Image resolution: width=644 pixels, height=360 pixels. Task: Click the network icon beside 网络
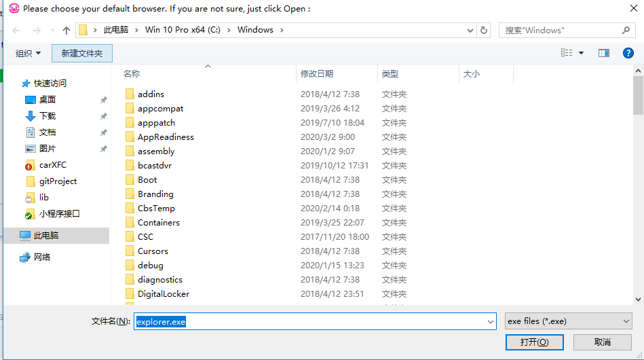pos(25,257)
